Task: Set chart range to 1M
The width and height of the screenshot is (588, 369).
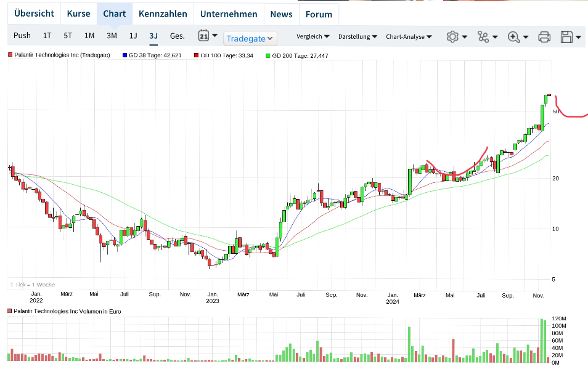Action: [x=89, y=36]
